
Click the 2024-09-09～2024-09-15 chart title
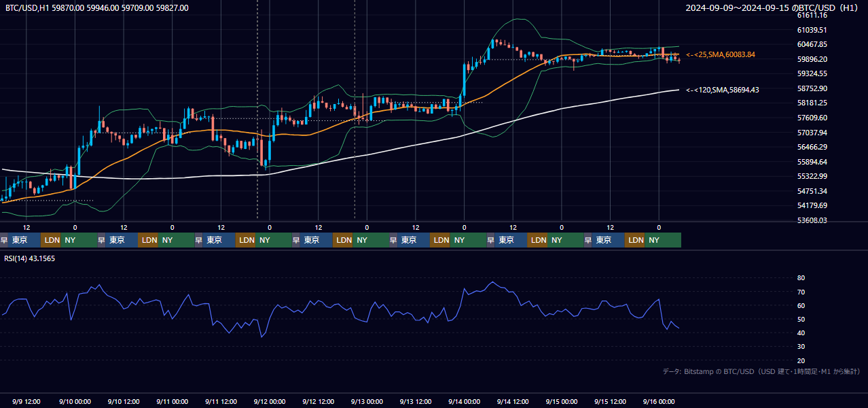pyautogui.click(x=772, y=7)
